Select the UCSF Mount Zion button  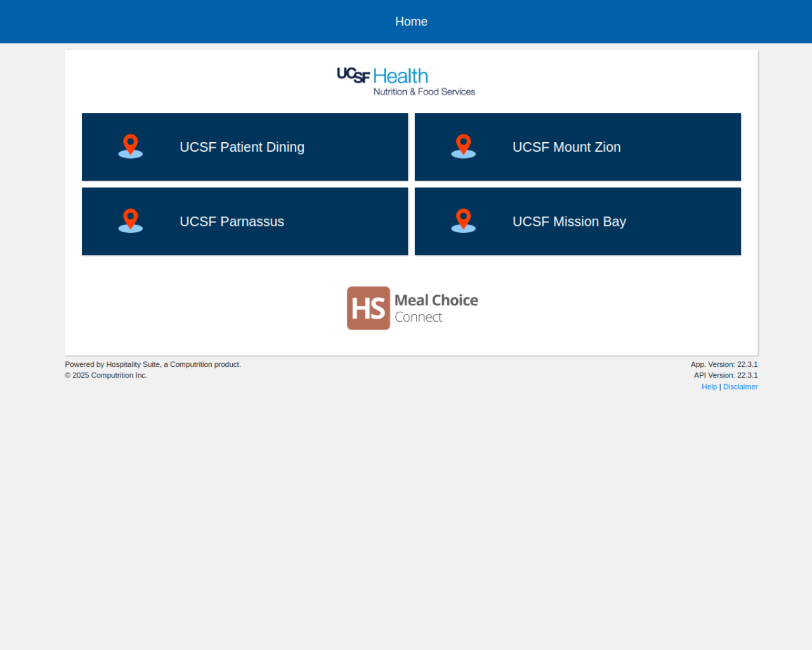click(x=578, y=147)
